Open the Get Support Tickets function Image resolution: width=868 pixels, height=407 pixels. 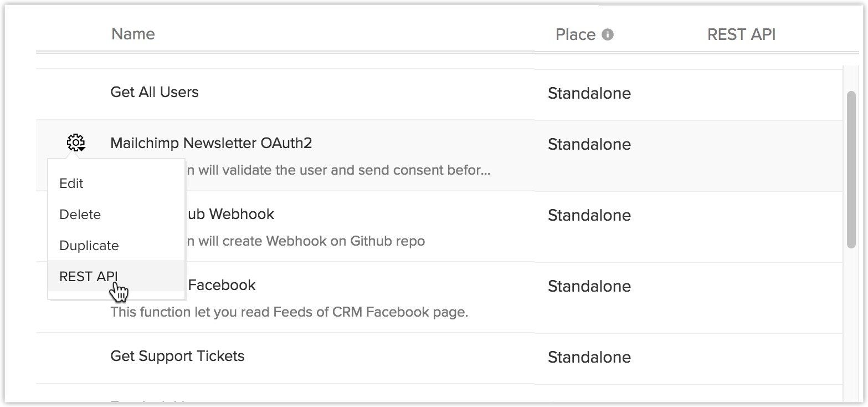(x=177, y=356)
